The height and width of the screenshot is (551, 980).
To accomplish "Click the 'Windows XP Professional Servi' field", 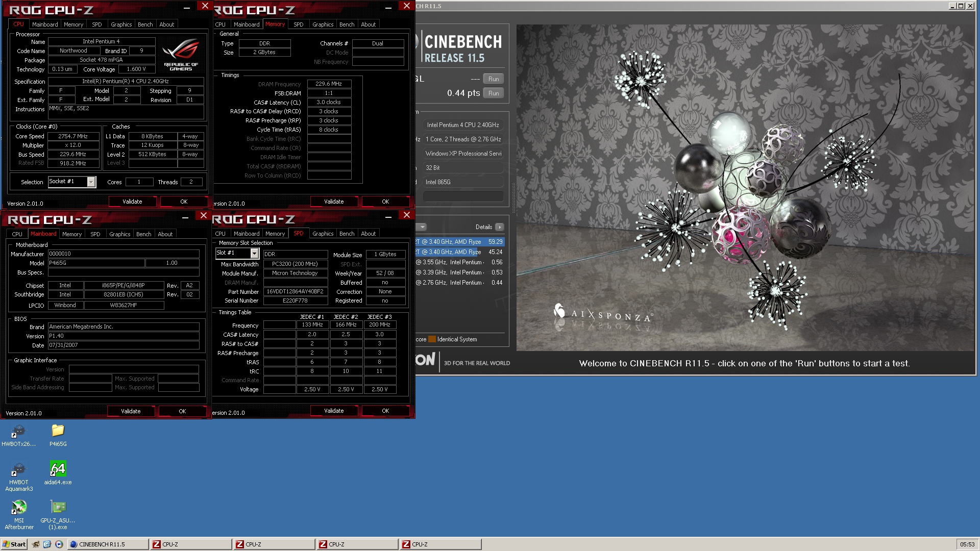I will (x=463, y=154).
